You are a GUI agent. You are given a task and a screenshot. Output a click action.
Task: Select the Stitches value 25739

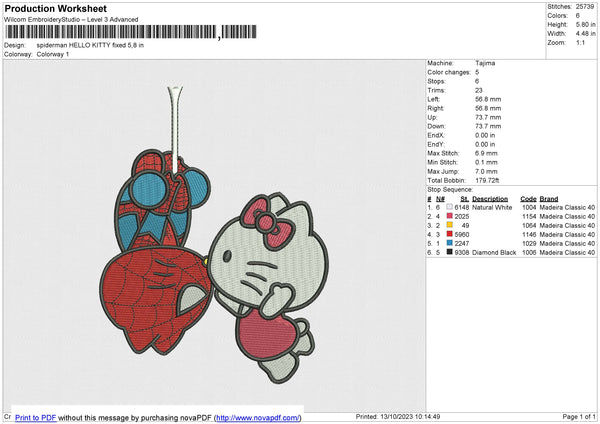coord(585,7)
